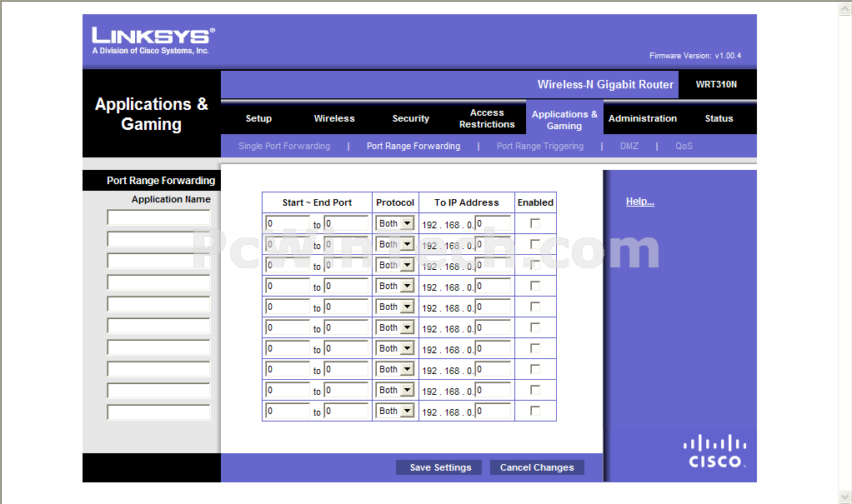Expand the fourth row's Protocol dropdown
Viewport: 852px width, 504px height.
[395, 286]
